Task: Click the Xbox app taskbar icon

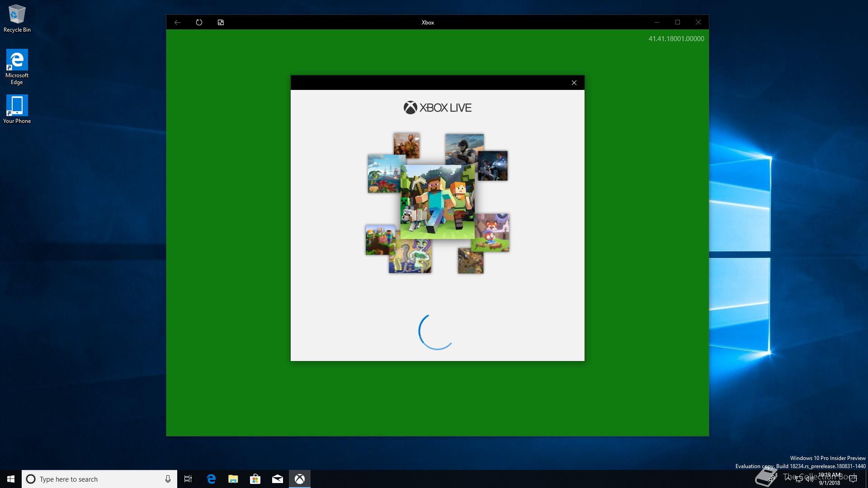Action: pyautogui.click(x=300, y=479)
